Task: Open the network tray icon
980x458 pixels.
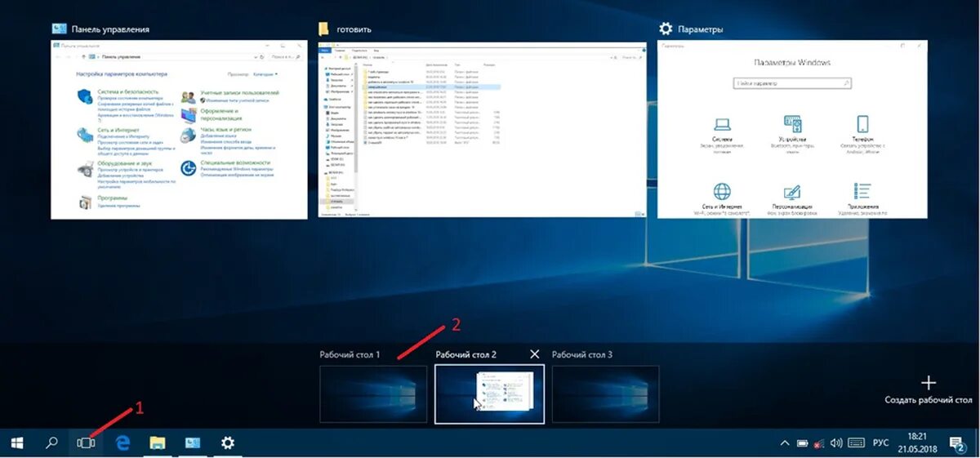Action: 818,443
